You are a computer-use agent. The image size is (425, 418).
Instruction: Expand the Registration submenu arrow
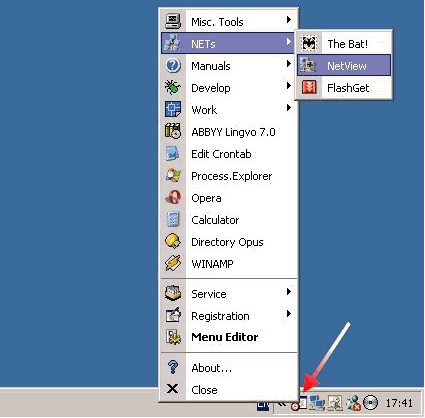tap(289, 314)
